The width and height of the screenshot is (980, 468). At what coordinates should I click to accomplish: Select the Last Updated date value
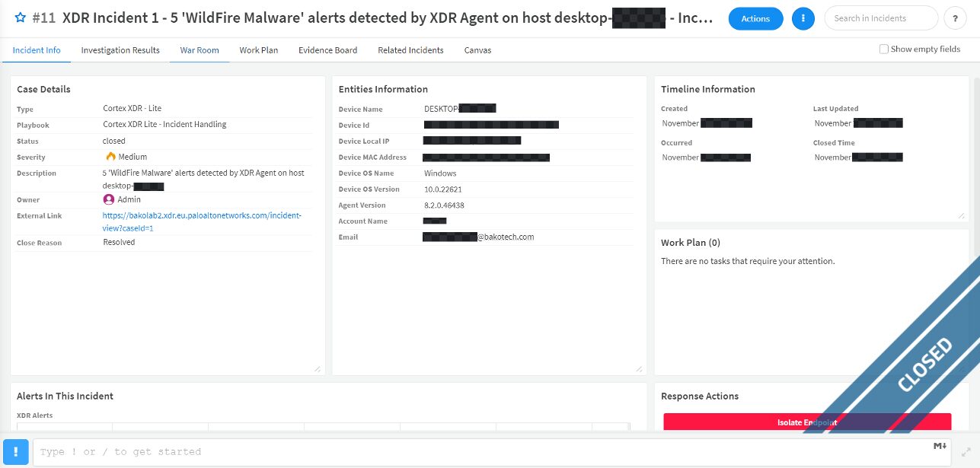point(858,123)
